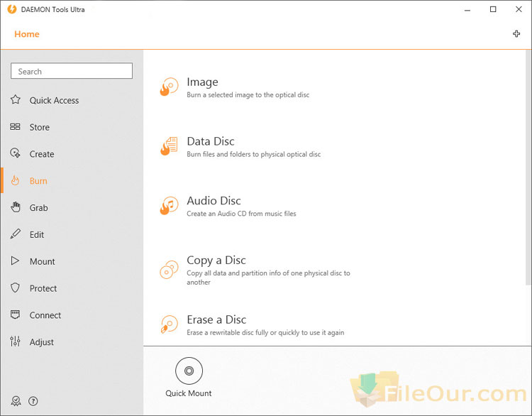Open the Adjust settings section
The image size is (532, 416).
[42, 342]
